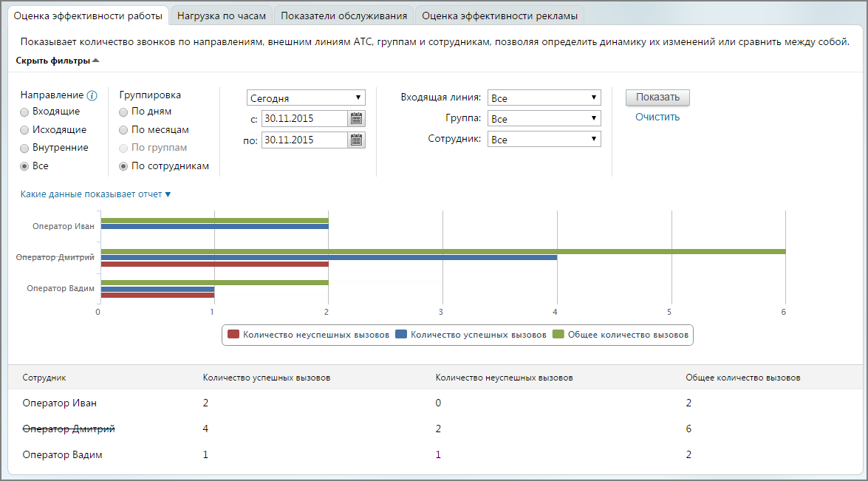Click the Сотрудник column header
The image size is (868, 481).
[x=44, y=378]
